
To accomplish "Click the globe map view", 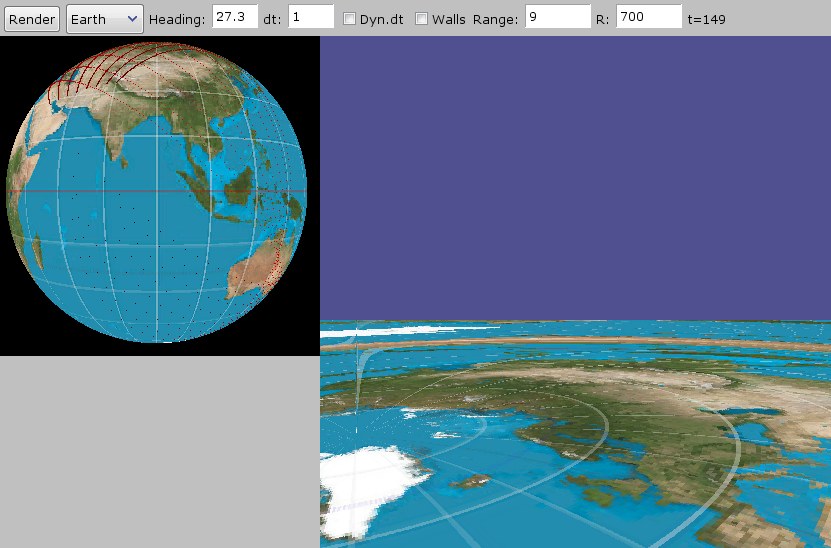I will [160, 196].
